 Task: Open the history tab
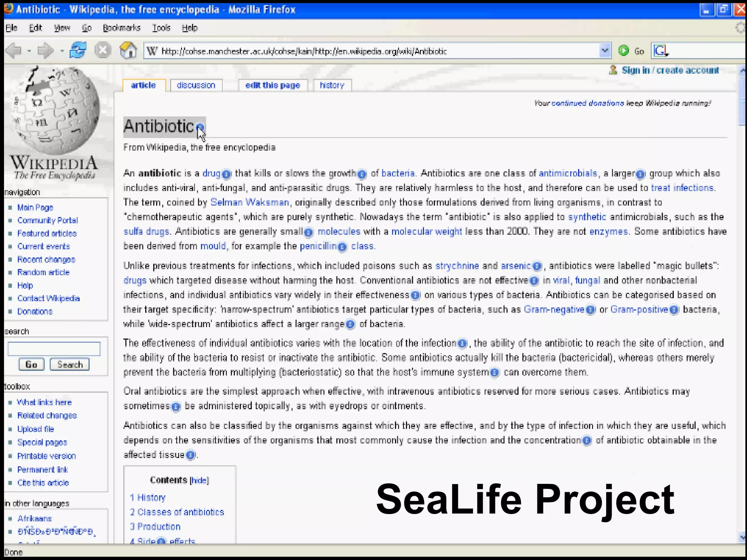pyautogui.click(x=332, y=85)
